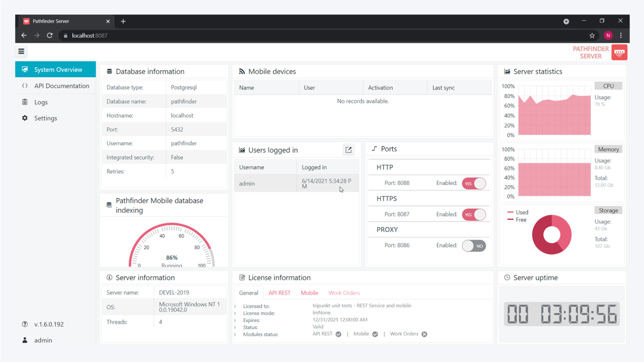Screen dimensions: 644x362
Task: Open a new browser tab
Action: click(123, 21)
